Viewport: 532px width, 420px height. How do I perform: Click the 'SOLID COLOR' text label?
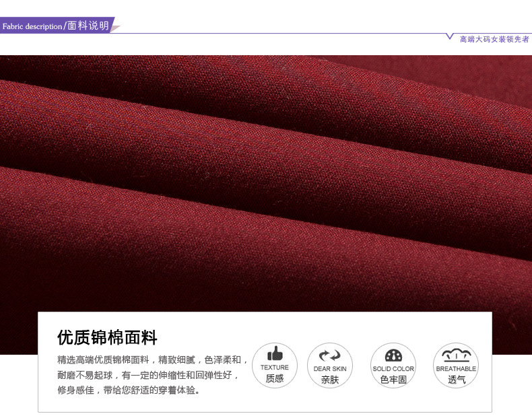pyautogui.click(x=393, y=369)
